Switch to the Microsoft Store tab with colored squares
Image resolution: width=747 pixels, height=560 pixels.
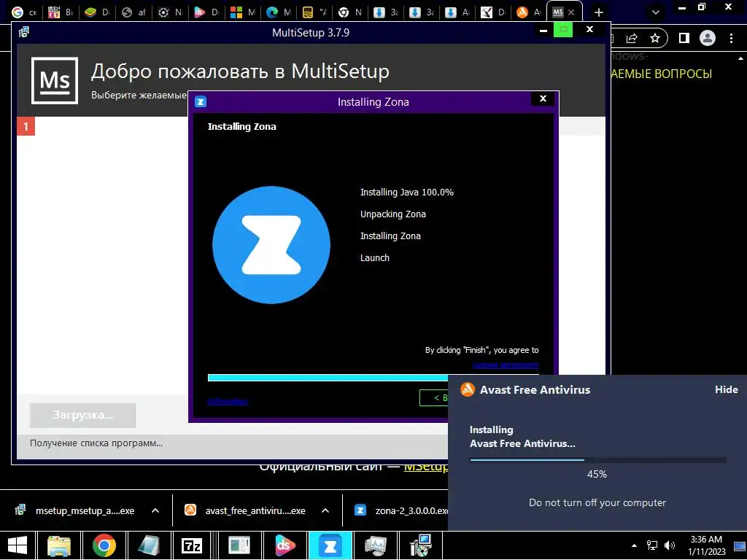(244, 12)
